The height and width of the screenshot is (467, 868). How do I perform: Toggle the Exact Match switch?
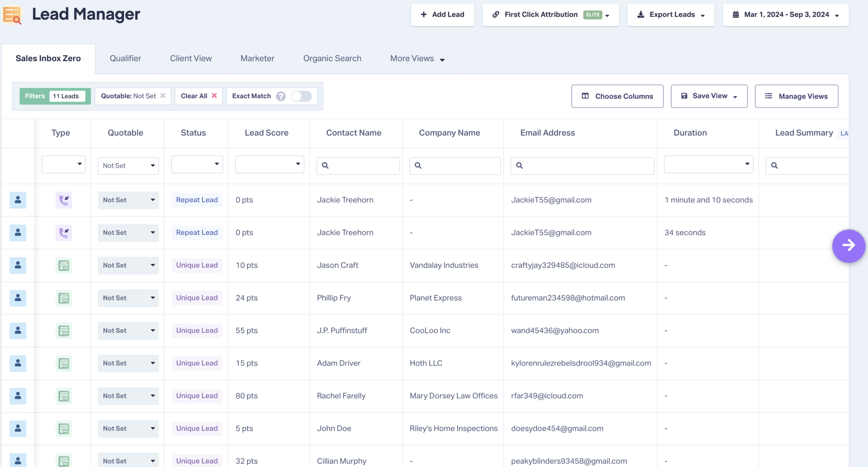(x=301, y=96)
